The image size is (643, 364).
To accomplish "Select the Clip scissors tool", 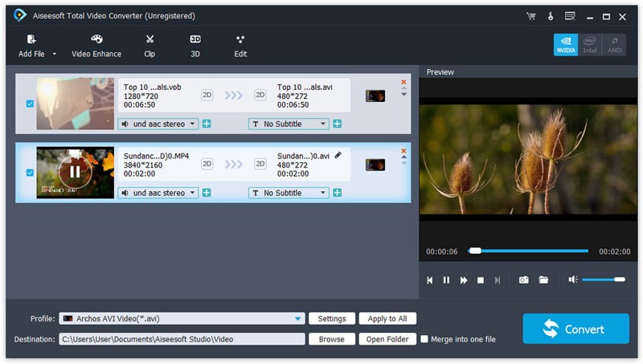I will tap(149, 39).
